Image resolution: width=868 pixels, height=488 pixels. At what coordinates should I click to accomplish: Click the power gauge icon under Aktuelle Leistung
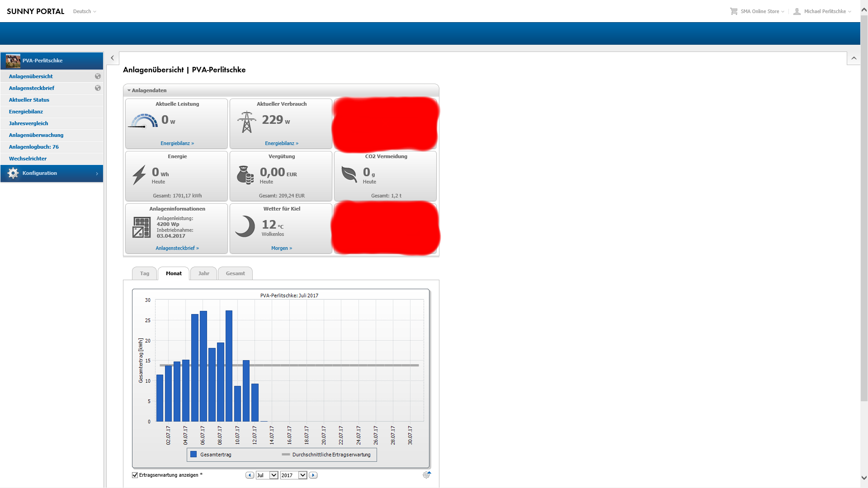tap(144, 121)
